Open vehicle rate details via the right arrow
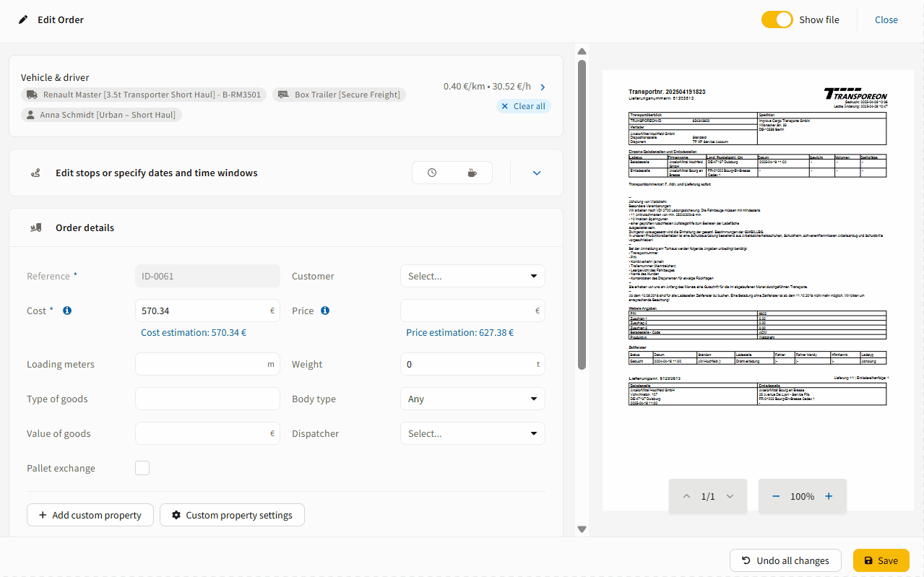This screenshot has height=577, width=924. point(543,86)
